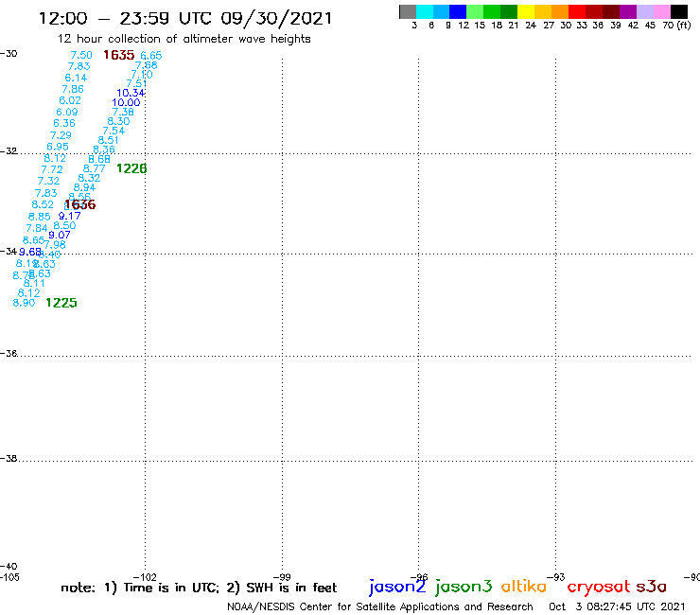
Task: Click the 7.38 wave height value
Action: coord(123,112)
